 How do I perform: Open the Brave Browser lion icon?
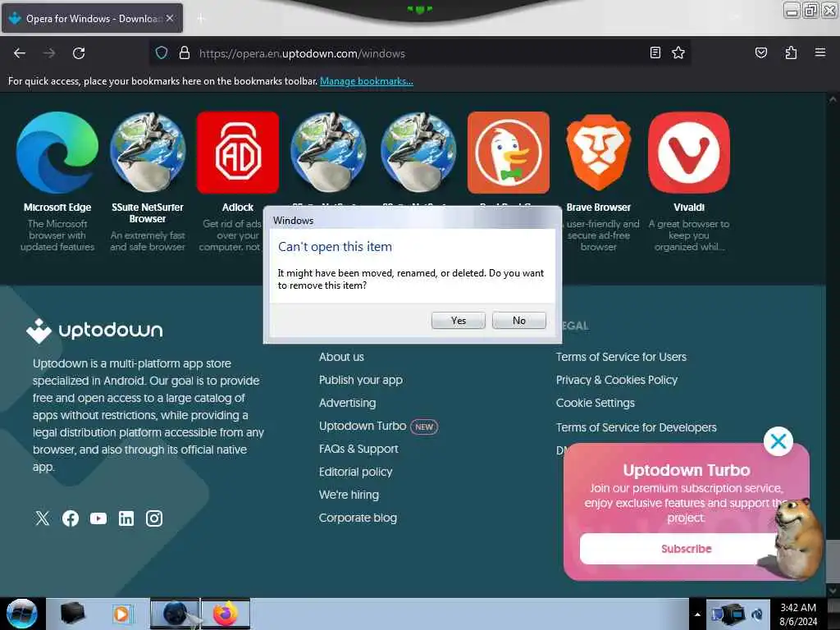click(x=598, y=152)
